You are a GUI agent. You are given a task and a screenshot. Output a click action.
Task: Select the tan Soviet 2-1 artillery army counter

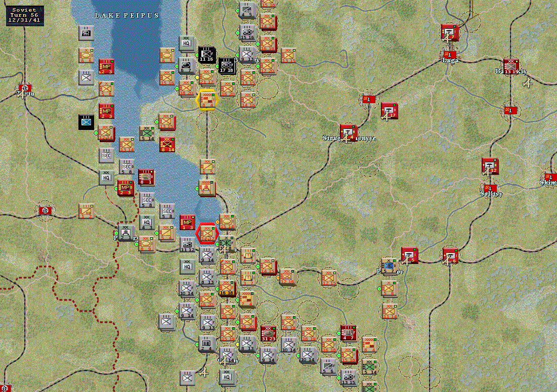(x=207, y=188)
